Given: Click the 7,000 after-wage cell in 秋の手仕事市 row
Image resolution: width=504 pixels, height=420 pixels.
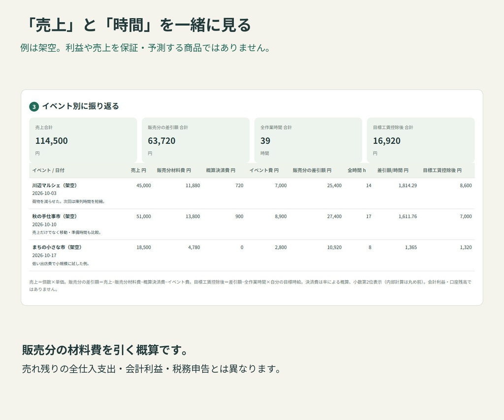Looking at the screenshot, I should pyautogui.click(x=466, y=217).
